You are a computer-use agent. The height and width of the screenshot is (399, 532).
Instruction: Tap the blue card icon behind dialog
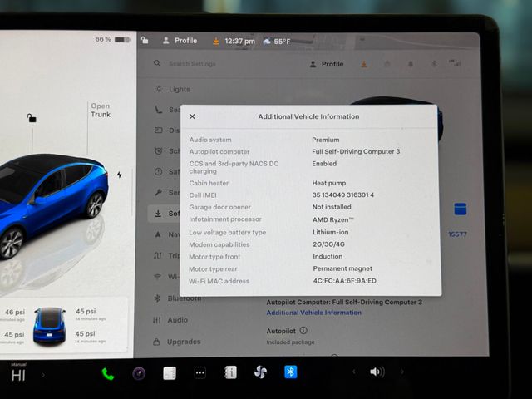(x=460, y=209)
